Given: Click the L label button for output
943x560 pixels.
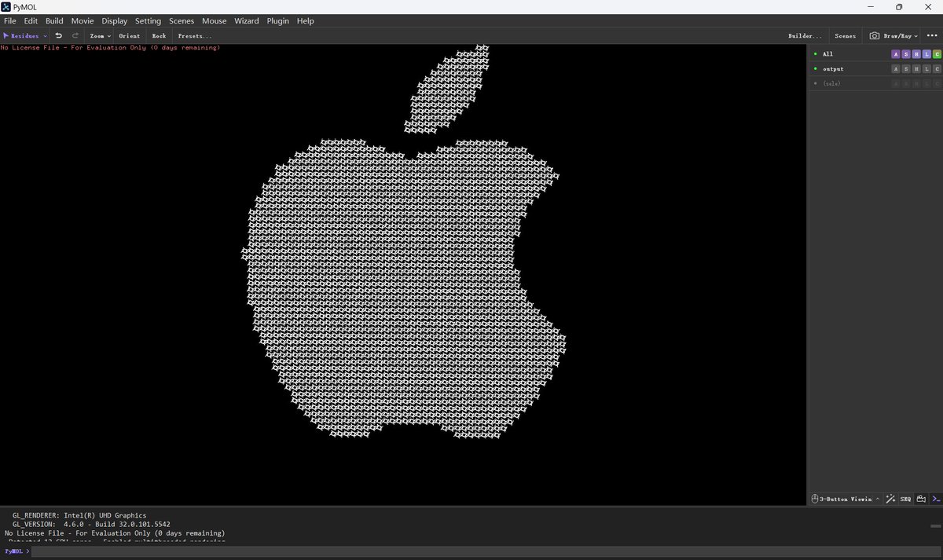Looking at the screenshot, I should (926, 69).
